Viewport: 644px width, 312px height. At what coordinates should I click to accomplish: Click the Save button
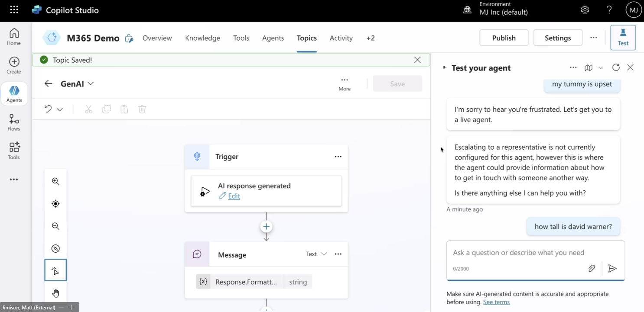tap(397, 84)
